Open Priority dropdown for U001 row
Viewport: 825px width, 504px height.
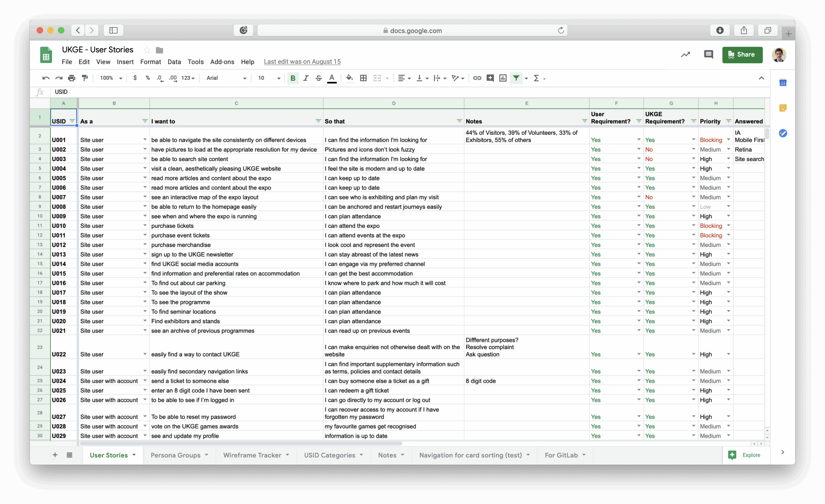click(728, 140)
